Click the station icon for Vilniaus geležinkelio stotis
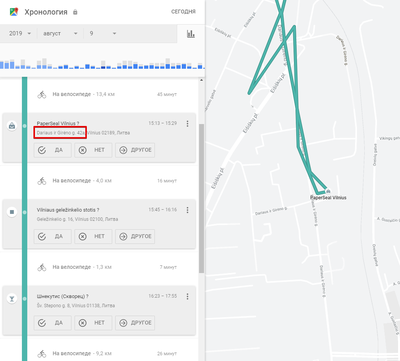The height and width of the screenshot is (361, 400). click(x=12, y=212)
